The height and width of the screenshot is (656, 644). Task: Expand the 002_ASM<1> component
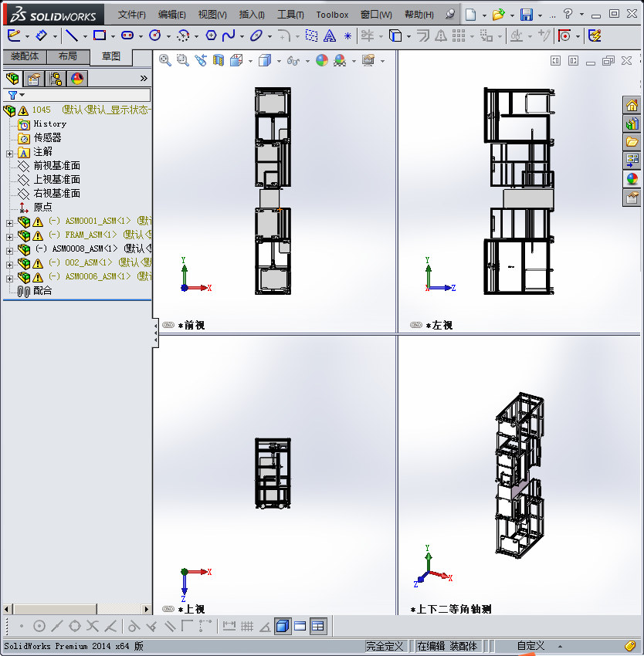click(x=9, y=265)
